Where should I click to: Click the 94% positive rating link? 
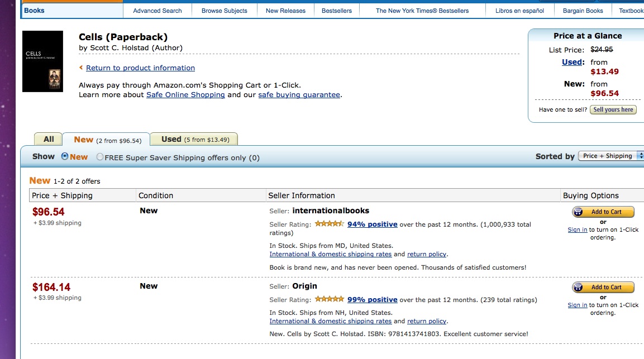click(372, 224)
